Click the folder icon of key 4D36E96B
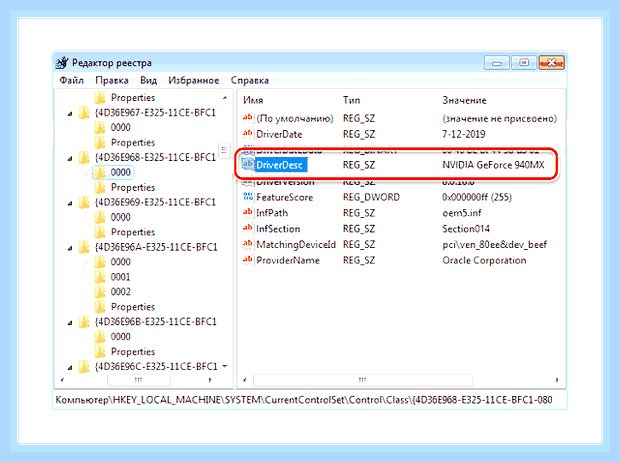The height and width of the screenshot is (462, 620). pos(84,322)
